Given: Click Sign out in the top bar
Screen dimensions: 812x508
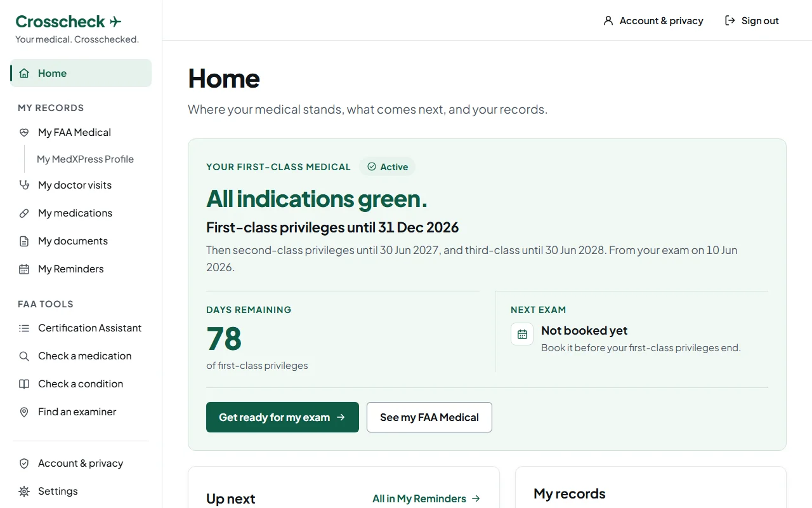Looking at the screenshot, I should coord(752,20).
